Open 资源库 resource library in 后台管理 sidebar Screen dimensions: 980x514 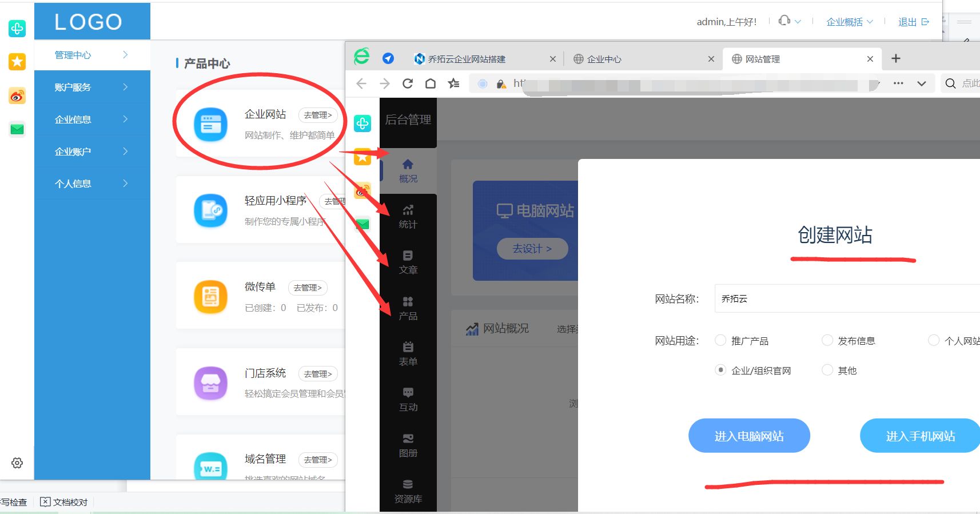408,491
